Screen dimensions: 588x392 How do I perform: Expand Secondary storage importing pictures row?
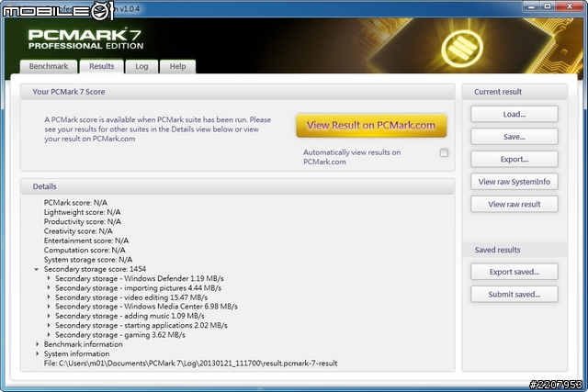pos(49,288)
